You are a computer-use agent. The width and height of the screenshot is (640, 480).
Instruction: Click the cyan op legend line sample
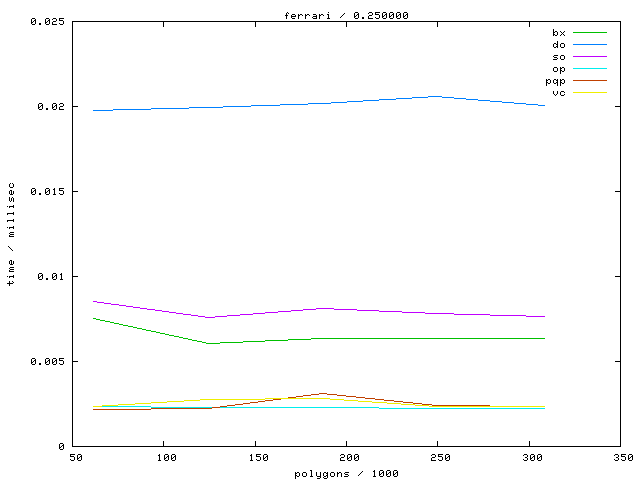coord(589,69)
